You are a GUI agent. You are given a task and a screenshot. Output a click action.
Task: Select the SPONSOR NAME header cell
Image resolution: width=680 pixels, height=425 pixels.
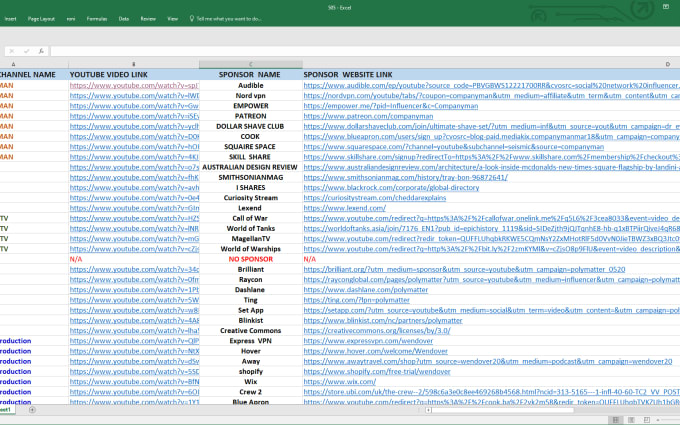(x=251, y=75)
